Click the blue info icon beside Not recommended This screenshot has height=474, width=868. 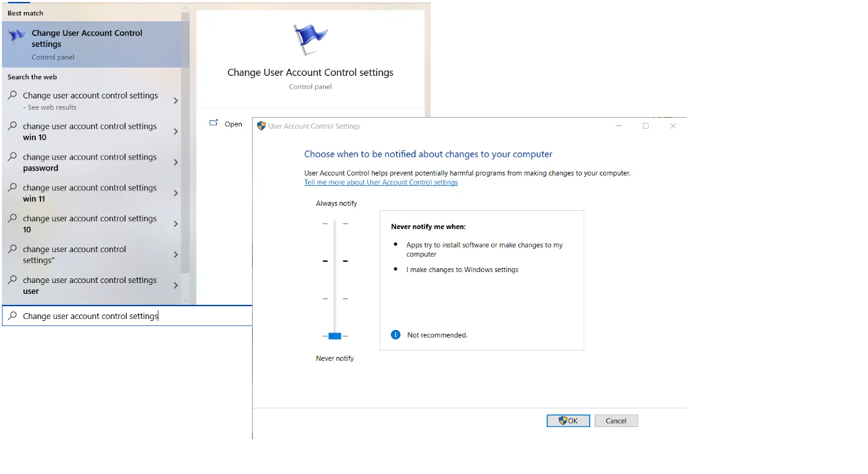tap(395, 335)
